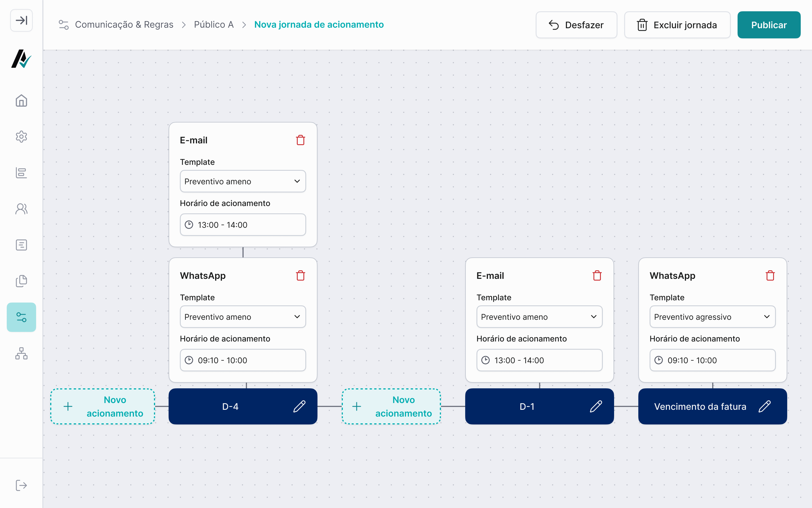Open the copy files icon in sidebar
The image size is (812, 508).
click(x=21, y=281)
